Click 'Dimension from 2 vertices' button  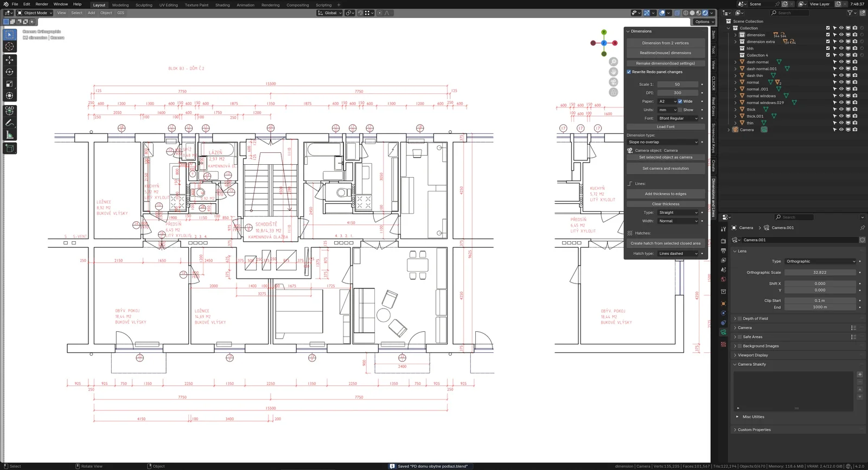point(665,43)
